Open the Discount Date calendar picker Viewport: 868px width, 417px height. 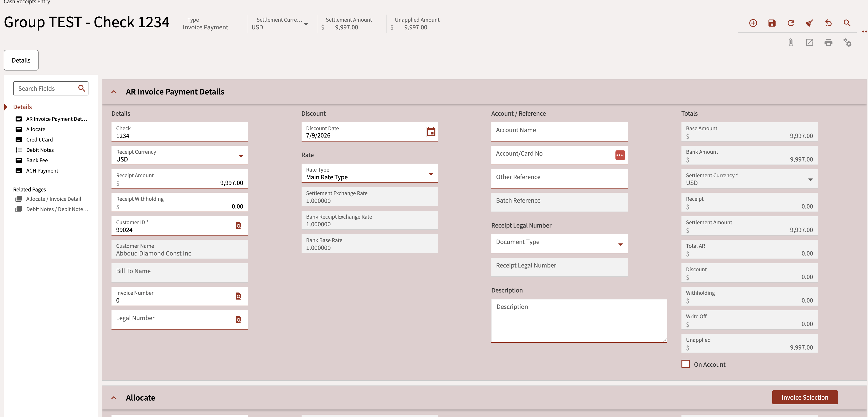pyautogui.click(x=431, y=132)
